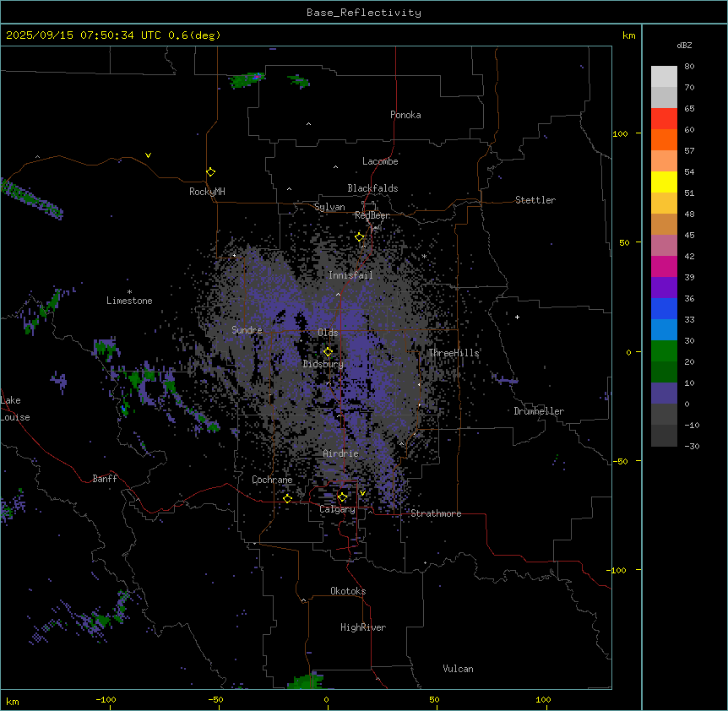Select the HighRiver town label
Viewport: 728px width, 711px height.
(x=363, y=627)
